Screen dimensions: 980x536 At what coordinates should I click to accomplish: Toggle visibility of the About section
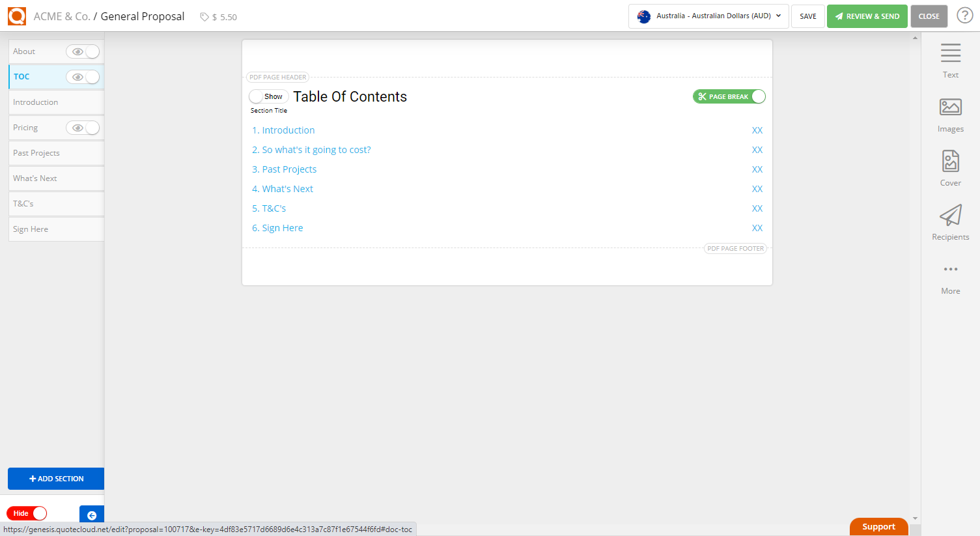(x=83, y=51)
